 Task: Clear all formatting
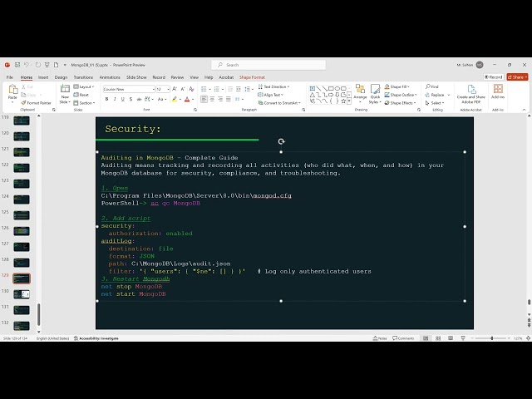[x=191, y=89]
